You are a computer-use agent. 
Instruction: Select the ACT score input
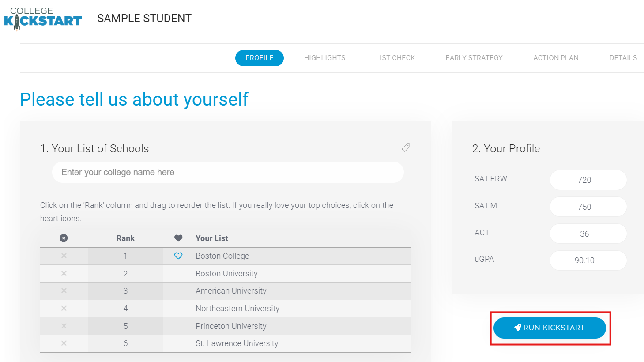coord(588,234)
